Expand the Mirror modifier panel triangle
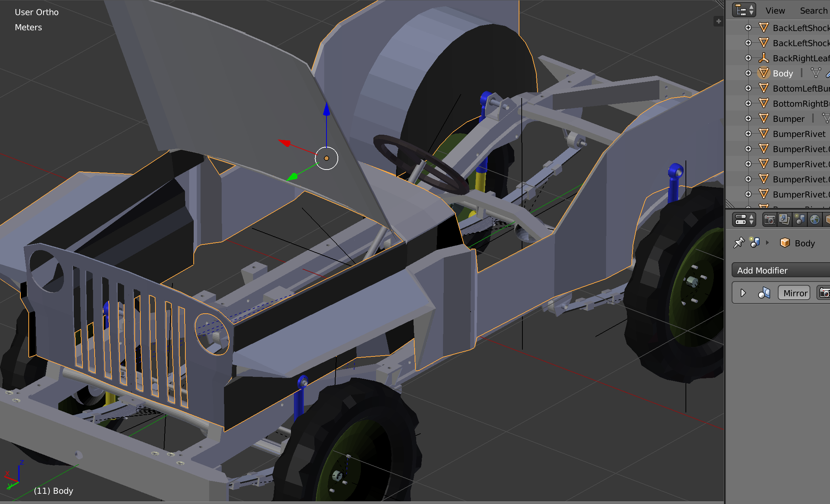This screenshot has height=504, width=830. (x=743, y=293)
